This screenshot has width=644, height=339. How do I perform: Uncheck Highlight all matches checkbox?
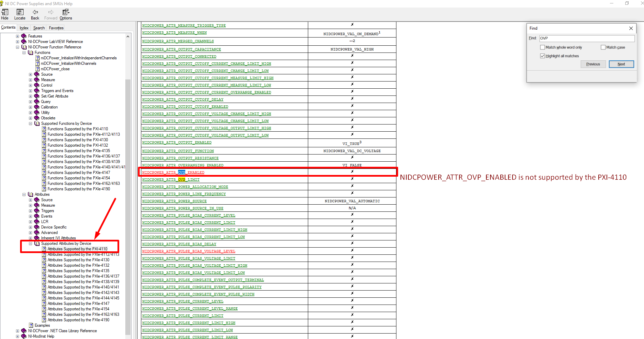[x=543, y=56]
